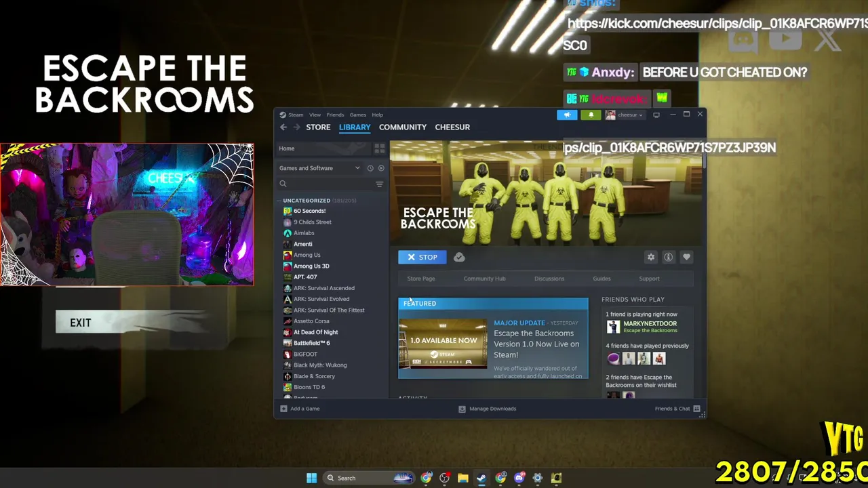The image size is (868, 488).
Task: Click the Home button in library sidebar
Action: coord(323,148)
